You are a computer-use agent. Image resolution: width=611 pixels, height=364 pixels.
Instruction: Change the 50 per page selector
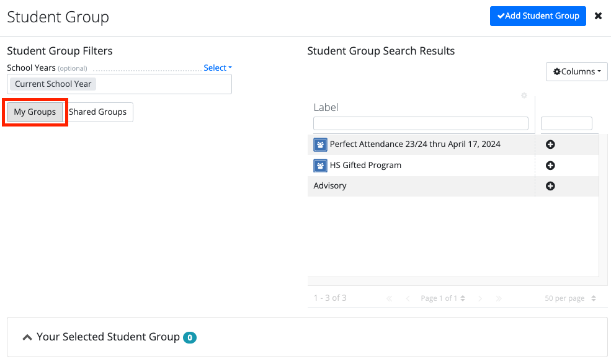pos(569,298)
